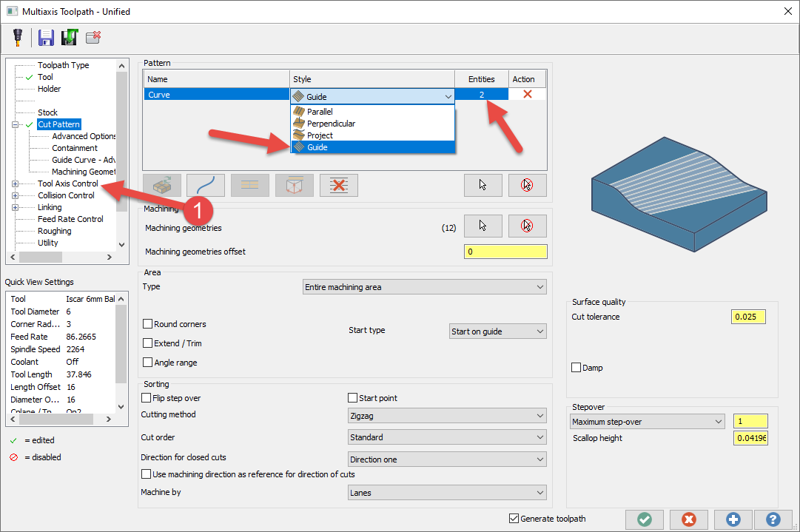The image size is (800, 532).
Task: Open the Cutting method Zigzag dropdown
Action: coord(447,416)
